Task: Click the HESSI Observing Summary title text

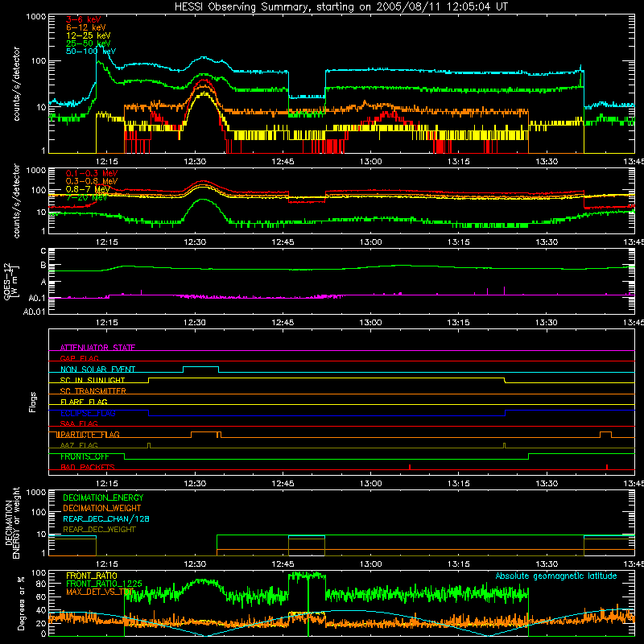Action: pyautogui.click(x=341, y=7)
